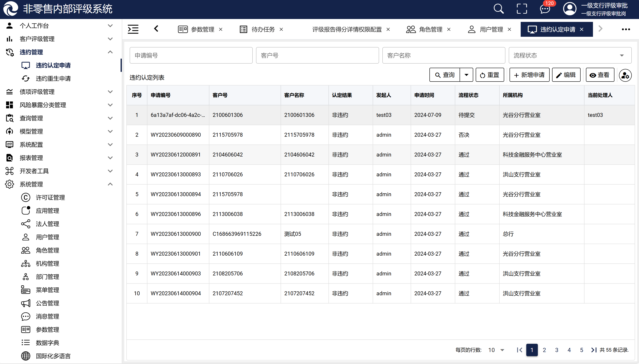Close the 参数管理 tab

pyautogui.click(x=221, y=29)
